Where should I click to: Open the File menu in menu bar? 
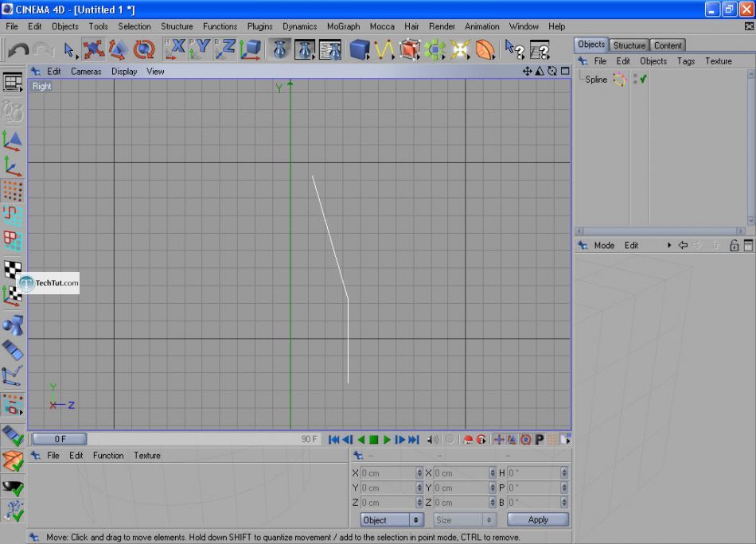12,26
